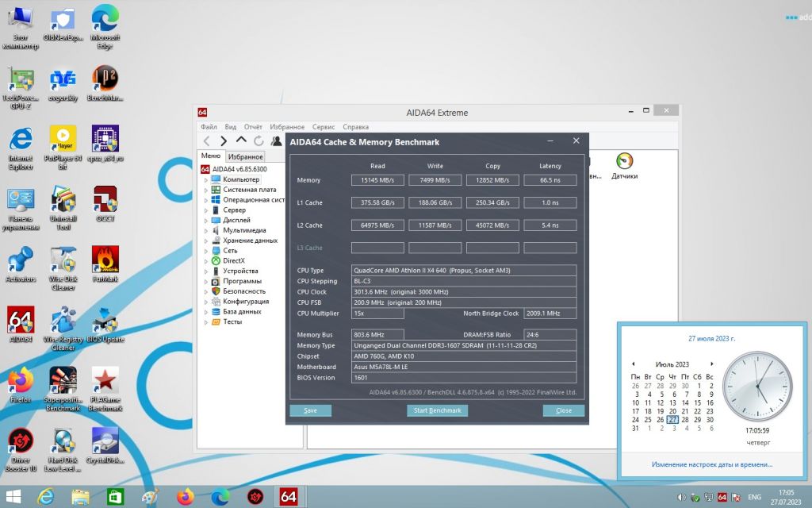Open the date and time settings link

711,464
